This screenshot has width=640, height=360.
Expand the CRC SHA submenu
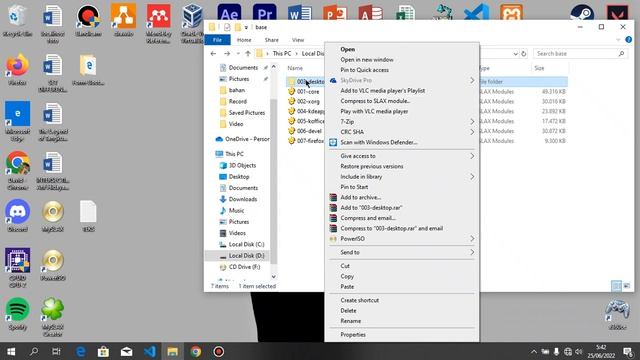click(472, 132)
